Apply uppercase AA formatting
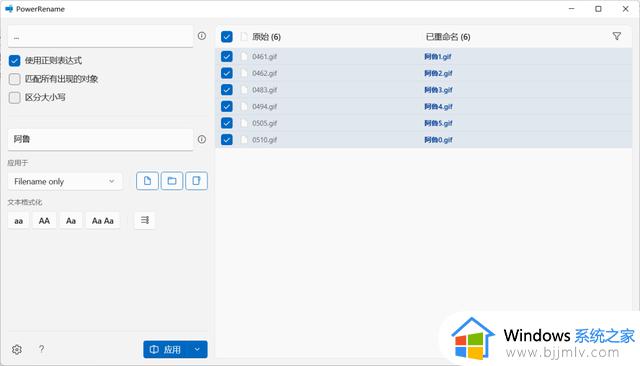 [44, 221]
